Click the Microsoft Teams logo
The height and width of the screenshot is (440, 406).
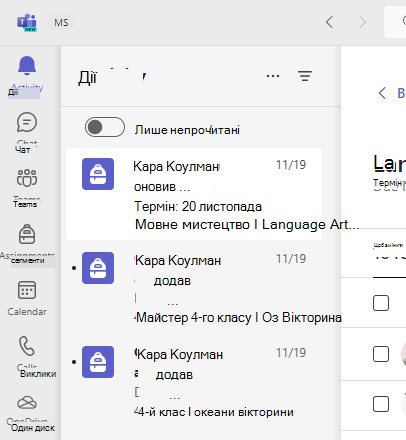27,22
